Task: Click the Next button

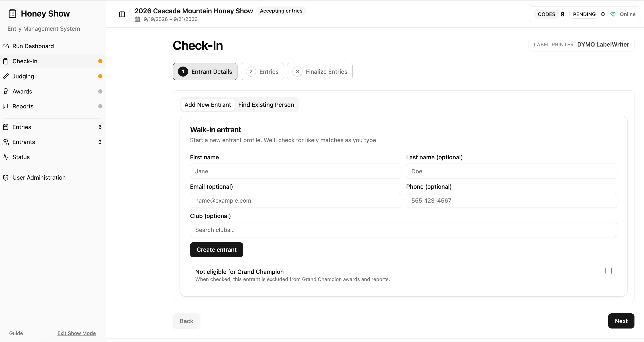Action: 621,321
